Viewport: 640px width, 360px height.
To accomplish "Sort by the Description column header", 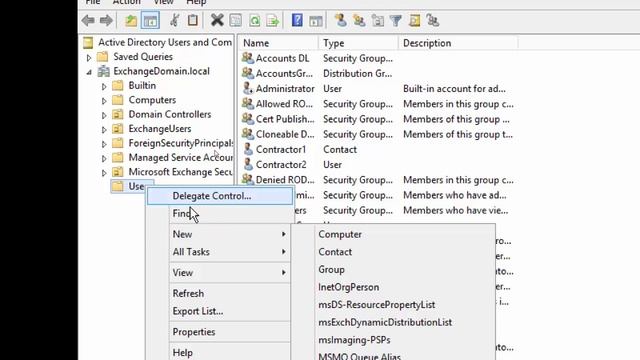I will [458, 43].
